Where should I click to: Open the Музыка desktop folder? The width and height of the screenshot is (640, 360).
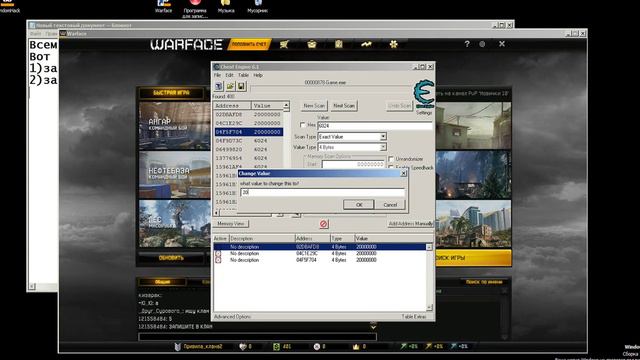[x=226, y=6]
